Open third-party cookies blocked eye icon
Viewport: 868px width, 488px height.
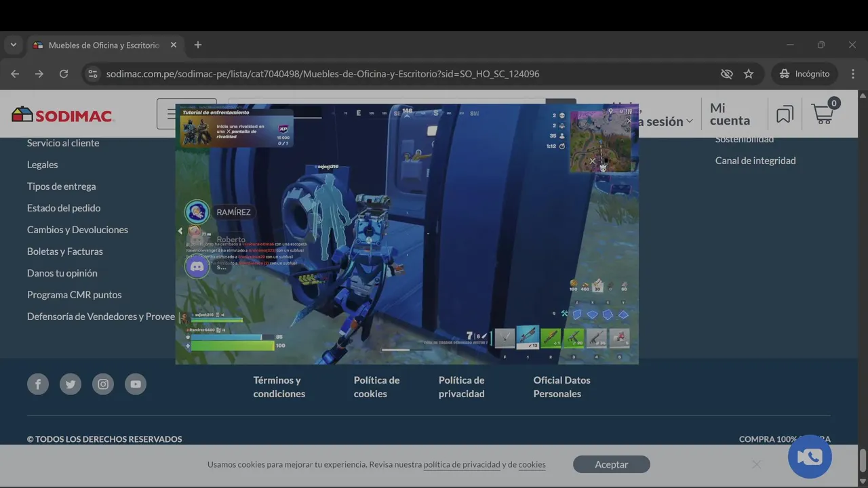click(x=727, y=74)
